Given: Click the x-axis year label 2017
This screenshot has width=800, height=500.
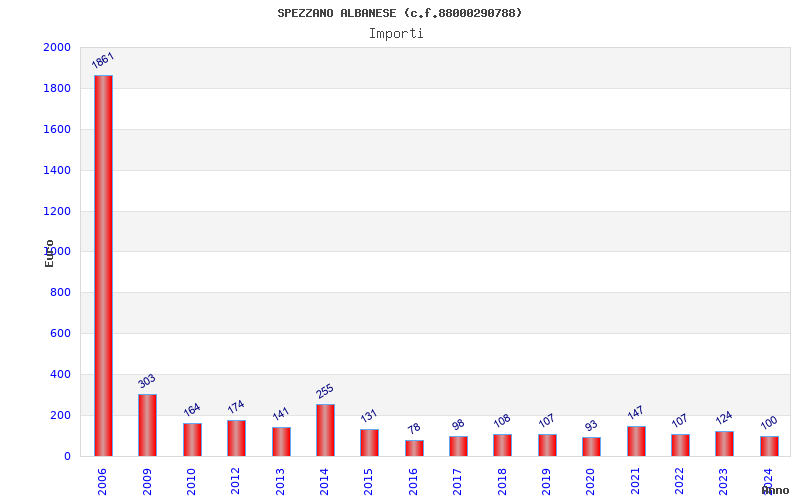Looking at the screenshot, I should coord(457,482).
